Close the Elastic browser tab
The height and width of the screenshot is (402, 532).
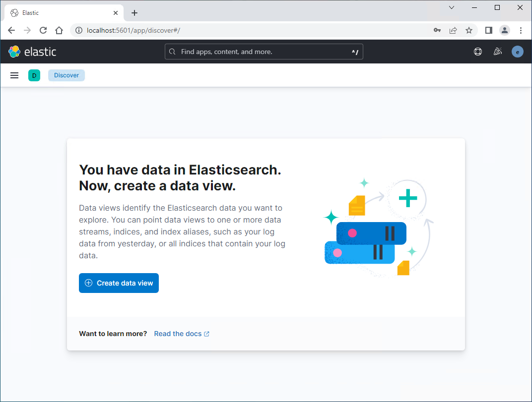pyautogui.click(x=115, y=13)
